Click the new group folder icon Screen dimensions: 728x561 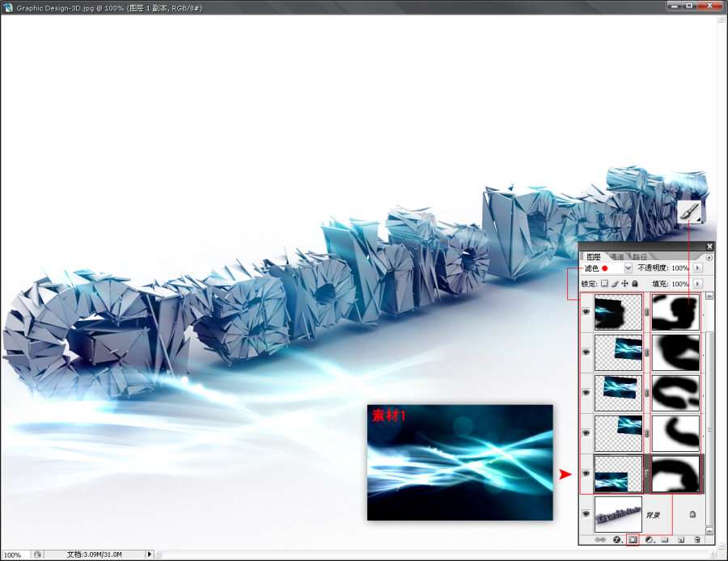pyautogui.click(x=664, y=539)
